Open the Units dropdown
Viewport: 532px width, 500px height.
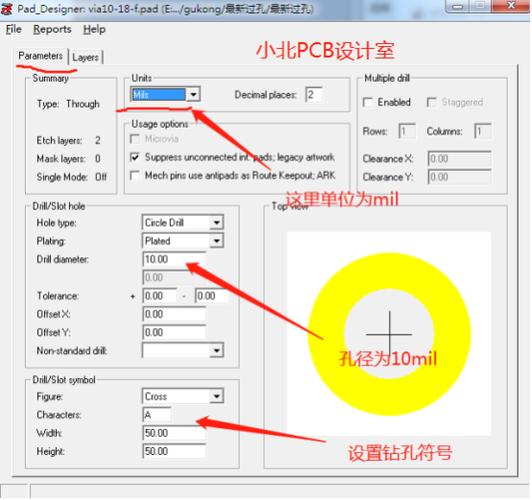(x=193, y=94)
